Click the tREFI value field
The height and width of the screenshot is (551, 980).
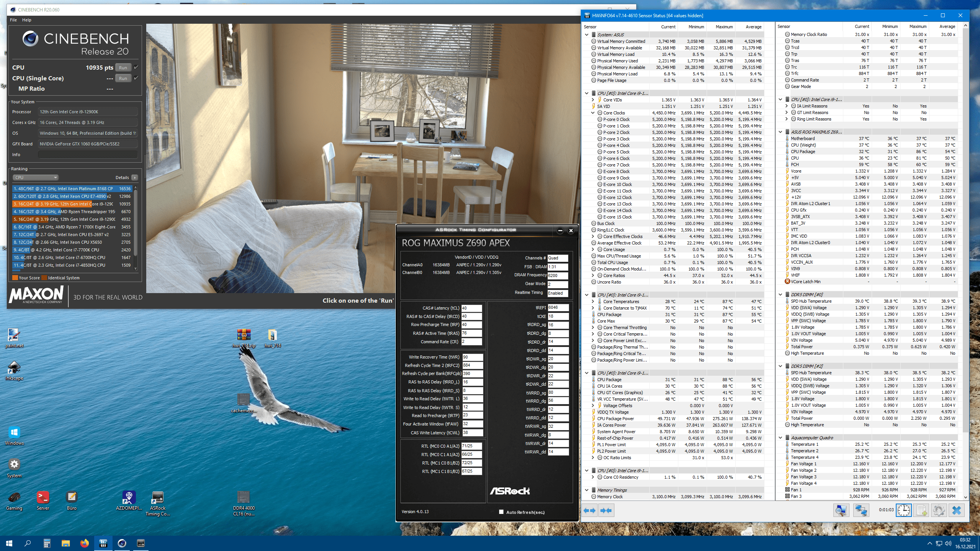point(558,308)
